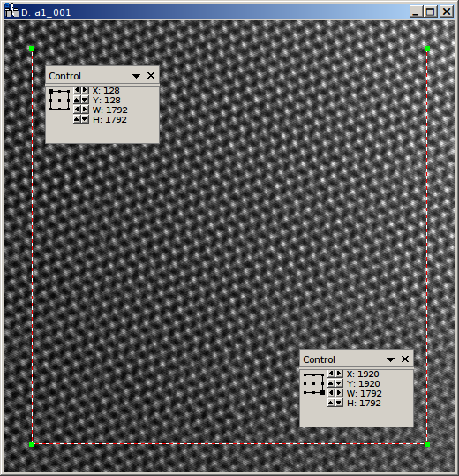Screen dimensions: 459x476
Task: Click the 'D: a1_001' window title text
Action: tap(46, 12)
